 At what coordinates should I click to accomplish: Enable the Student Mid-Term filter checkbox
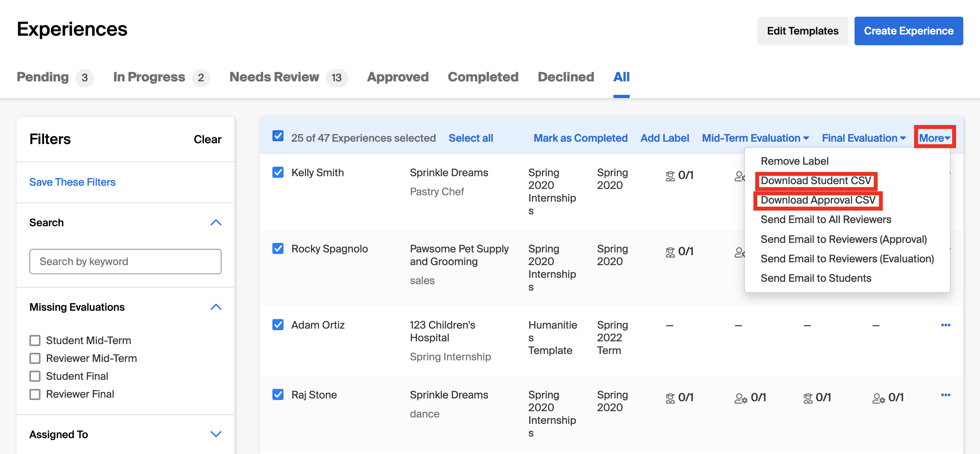tap(35, 340)
